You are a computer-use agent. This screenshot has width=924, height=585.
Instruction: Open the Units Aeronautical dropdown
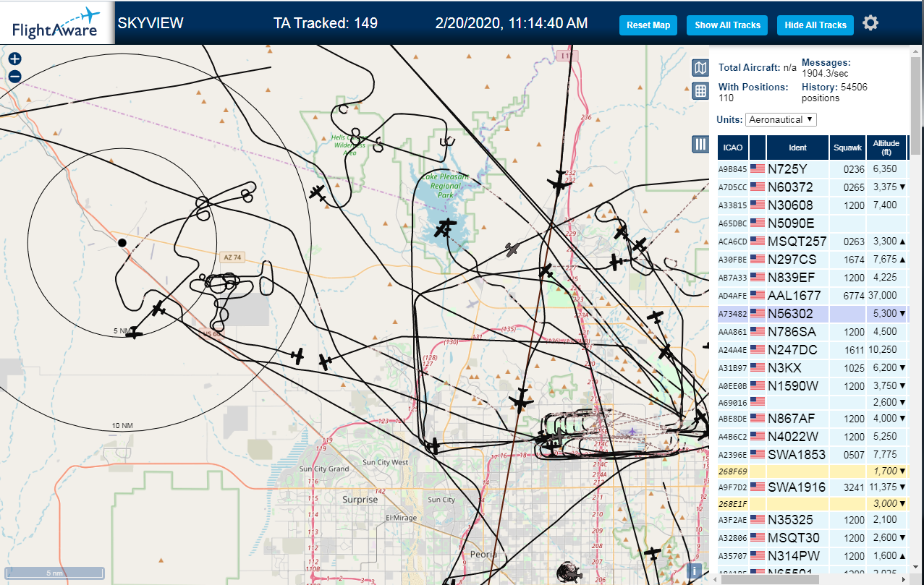point(781,119)
